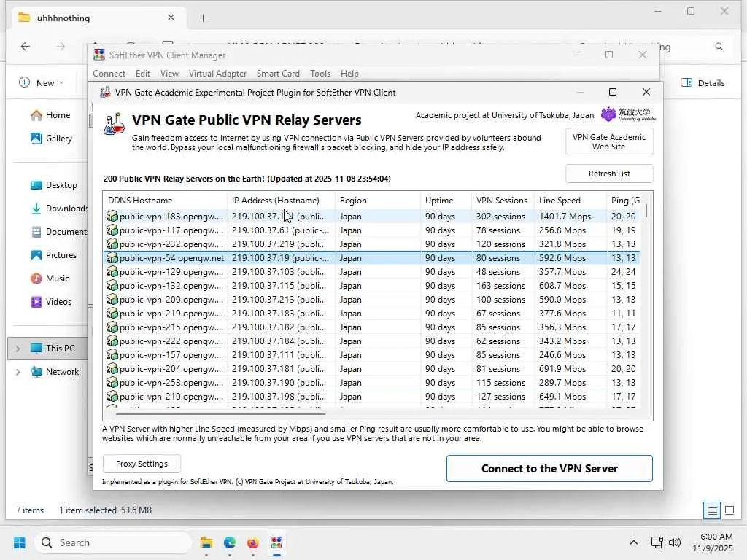Open the Windows Start menu
The image size is (747, 560).
pyautogui.click(x=20, y=542)
